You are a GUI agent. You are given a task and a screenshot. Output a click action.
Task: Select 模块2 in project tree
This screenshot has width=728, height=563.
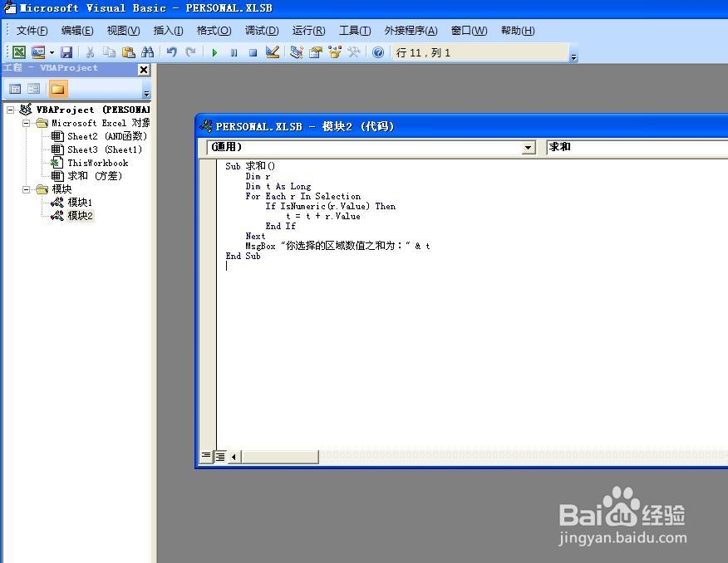click(80, 216)
